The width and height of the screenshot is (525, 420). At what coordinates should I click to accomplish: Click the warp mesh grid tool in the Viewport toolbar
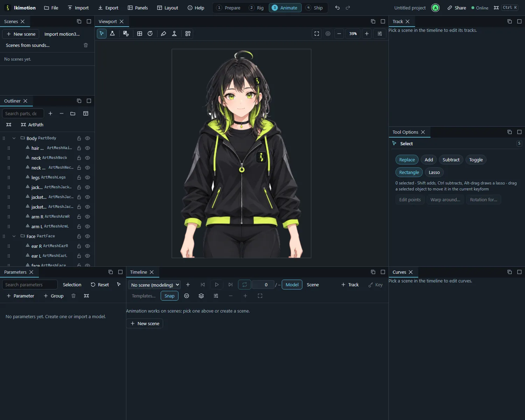point(140,34)
